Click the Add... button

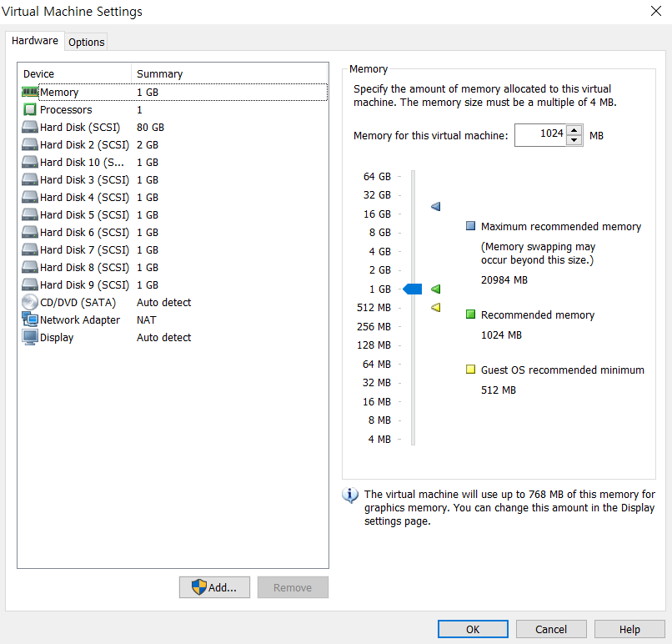(x=214, y=587)
